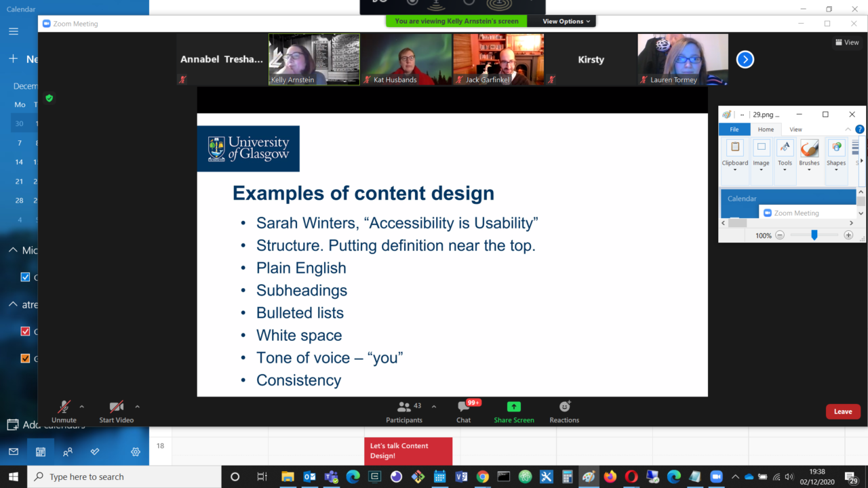Click the Share Screen icon
Screen dimensions: 868x488
513,411
